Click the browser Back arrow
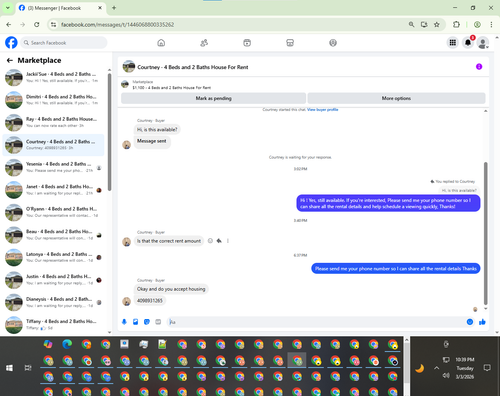500x396 pixels. (9, 24)
